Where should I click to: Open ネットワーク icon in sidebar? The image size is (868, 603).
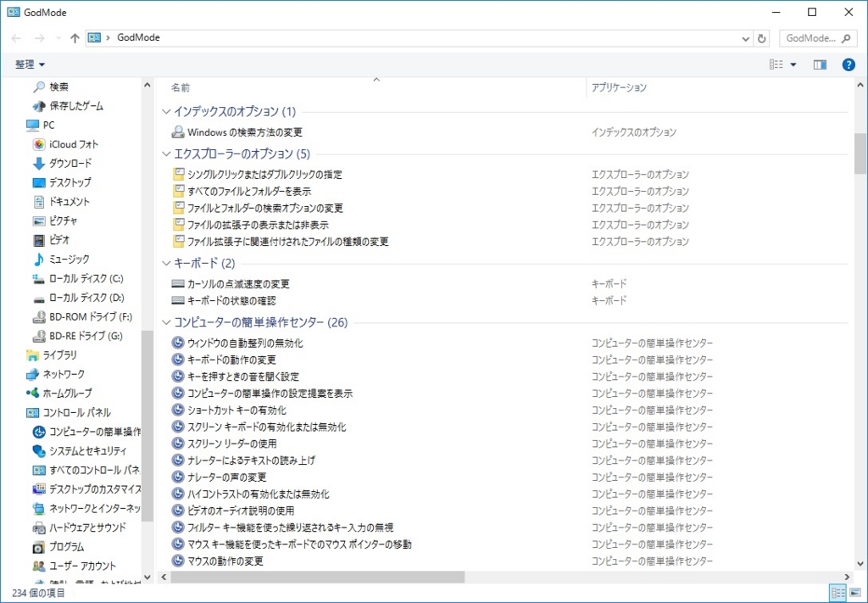33,374
